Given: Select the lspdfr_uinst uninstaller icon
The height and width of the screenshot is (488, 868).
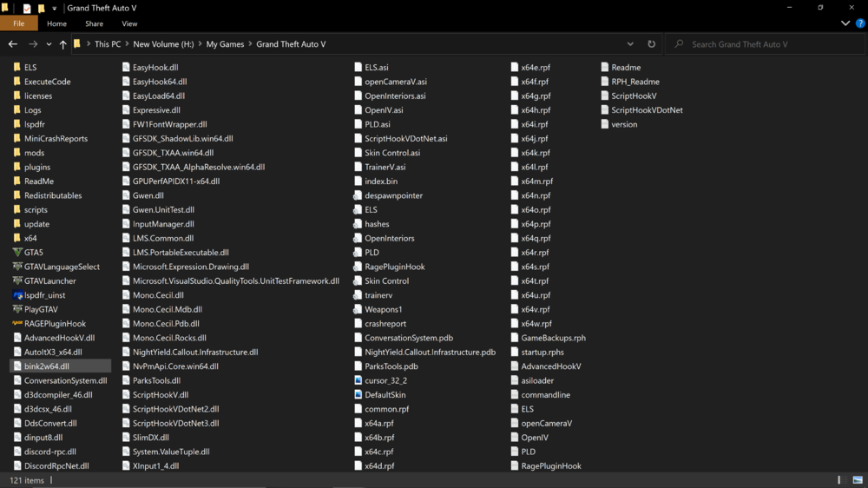Looking at the screenshot, I should coord(17,295).
